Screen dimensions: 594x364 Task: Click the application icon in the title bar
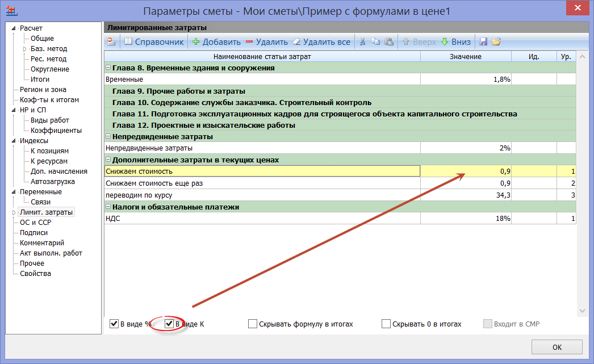(12, 11)
